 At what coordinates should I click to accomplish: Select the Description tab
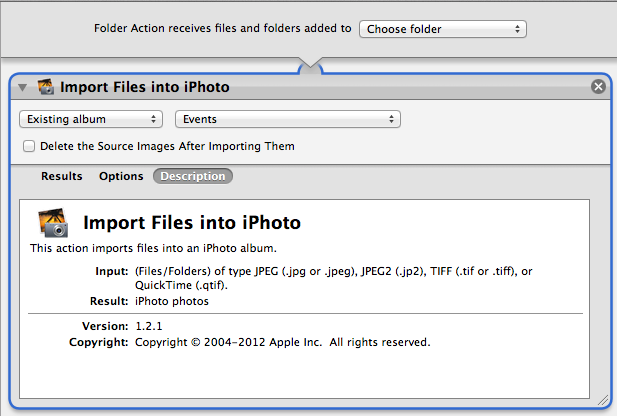click(193, 176)
